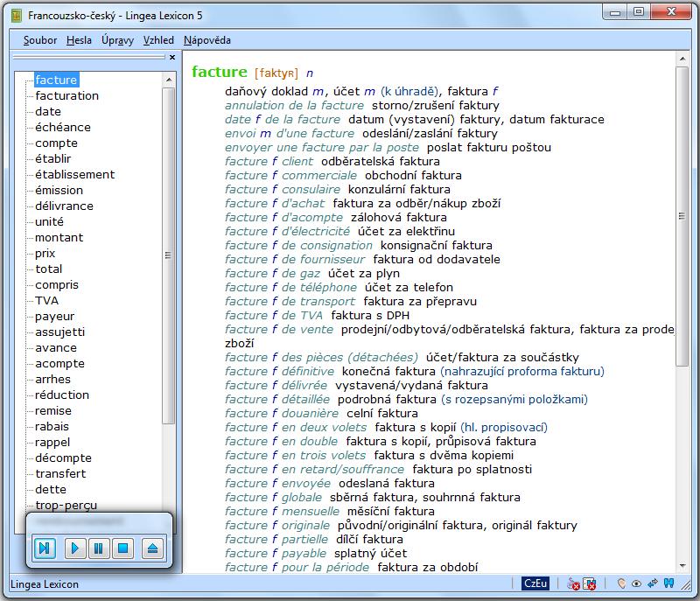
Task: Select 'facturation' in the word list
Action: [x=67, y=95]
